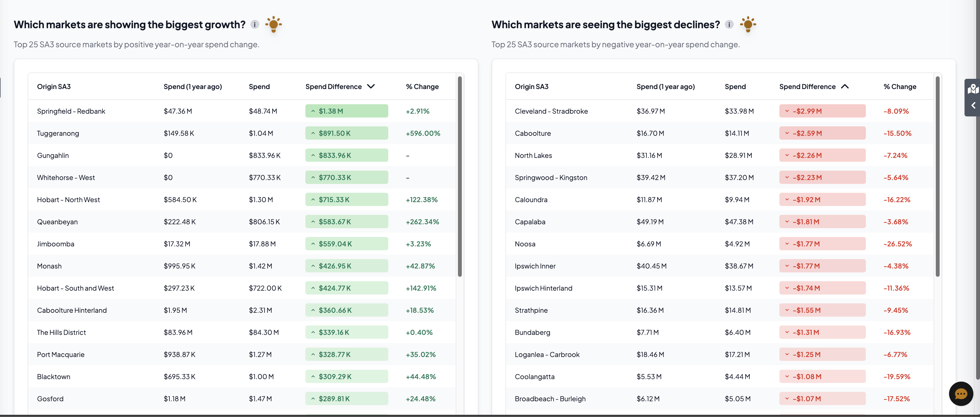This screenshot has width=980, height=417.
Task: Collapse side panel using left chevron
Action: pos(973,105)
